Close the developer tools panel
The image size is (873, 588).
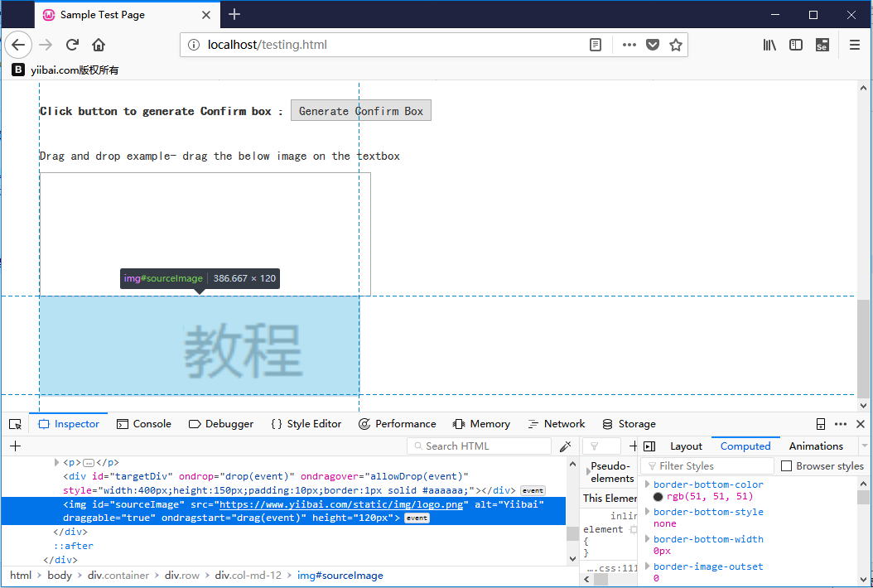[x=861, y=424]
